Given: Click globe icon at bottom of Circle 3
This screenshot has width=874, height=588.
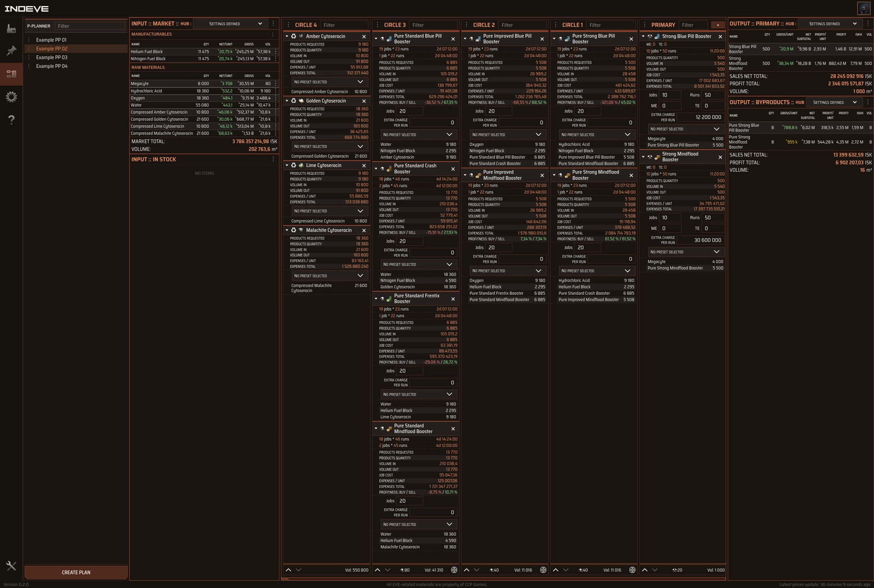Looking at the screenshot, I should click(x=454, y=570).
